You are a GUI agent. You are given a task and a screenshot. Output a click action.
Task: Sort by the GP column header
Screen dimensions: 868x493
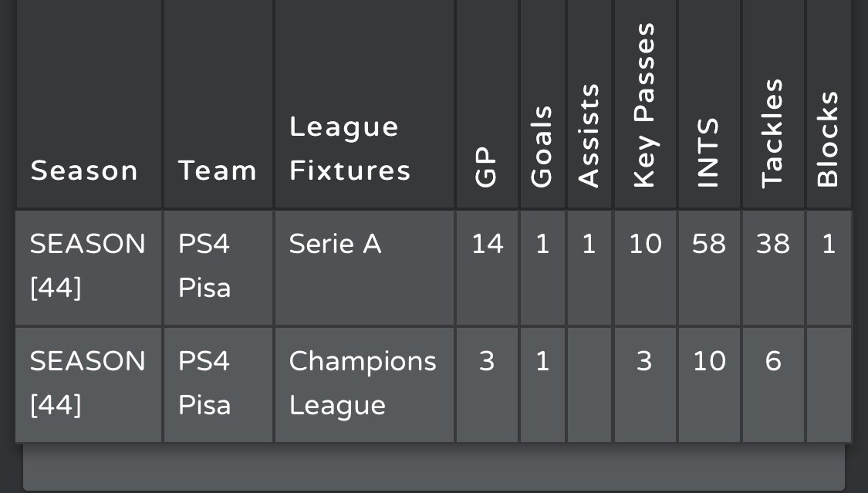[486, 167]
